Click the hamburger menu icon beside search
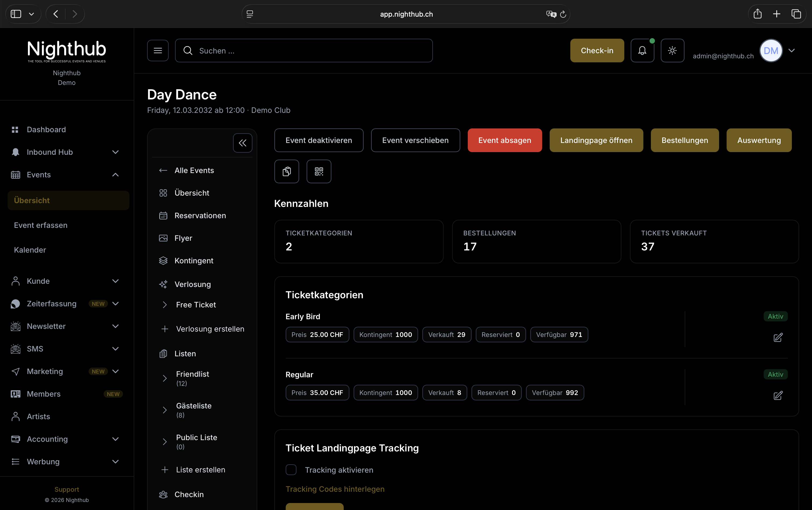The image size is (812, 510). tap(158, 51)
